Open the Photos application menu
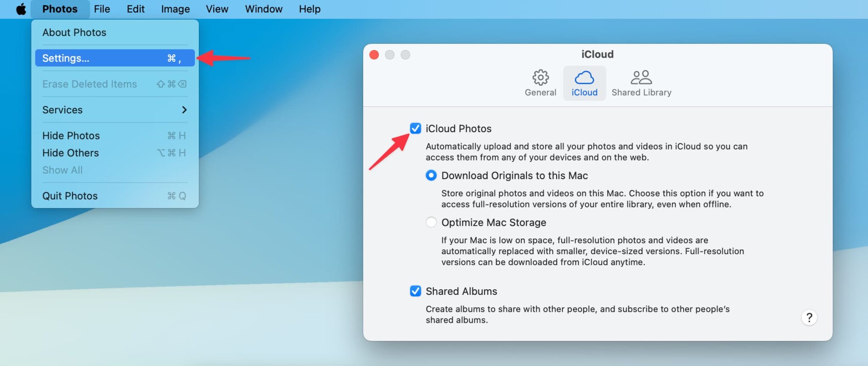Viewport: 868px width, 366px height. [60, 9]
